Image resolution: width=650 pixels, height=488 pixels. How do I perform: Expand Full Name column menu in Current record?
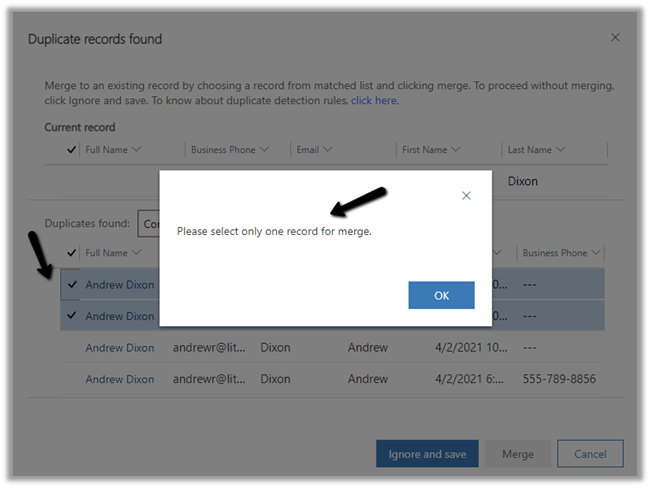pos(113,150)
